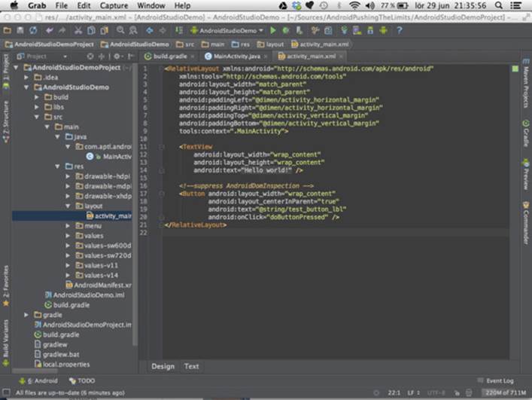
Task: Expand the build folder
Action: tap(37, 97)
